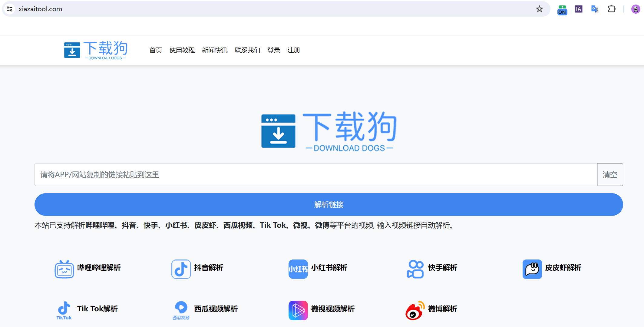Click the green ON extension icon

pyautogui.click(x=562, y=10)
